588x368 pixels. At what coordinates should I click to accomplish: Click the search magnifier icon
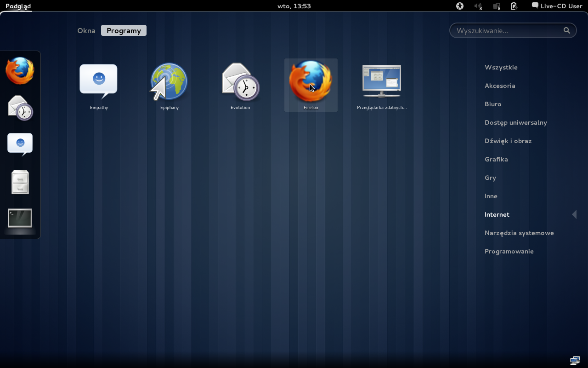tap(567, 30)
